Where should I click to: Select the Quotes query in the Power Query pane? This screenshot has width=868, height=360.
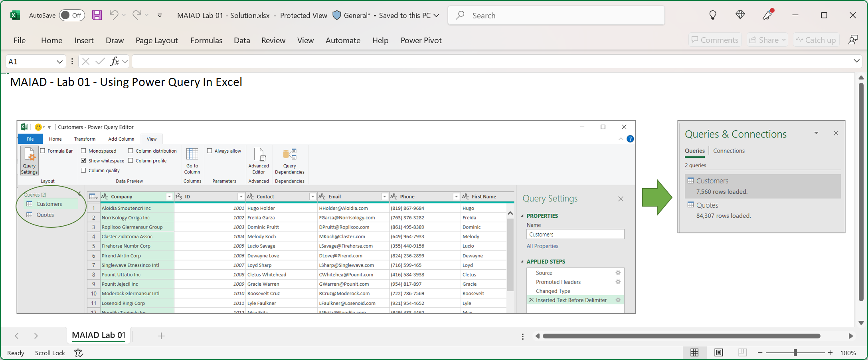click(x=45, y=215)
